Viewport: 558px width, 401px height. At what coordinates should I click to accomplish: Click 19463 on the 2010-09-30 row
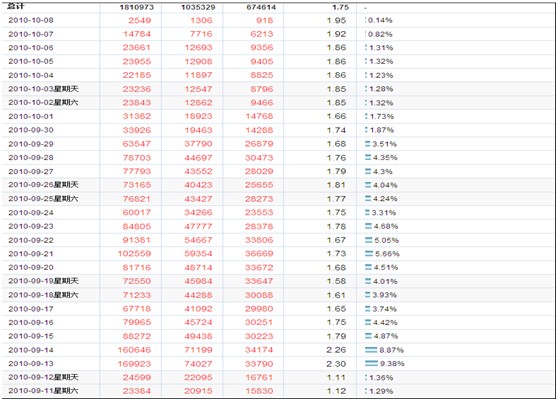click(198, 130)
